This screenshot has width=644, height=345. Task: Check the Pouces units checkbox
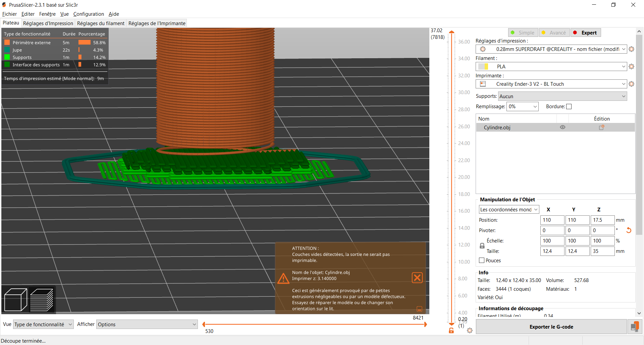482,260
